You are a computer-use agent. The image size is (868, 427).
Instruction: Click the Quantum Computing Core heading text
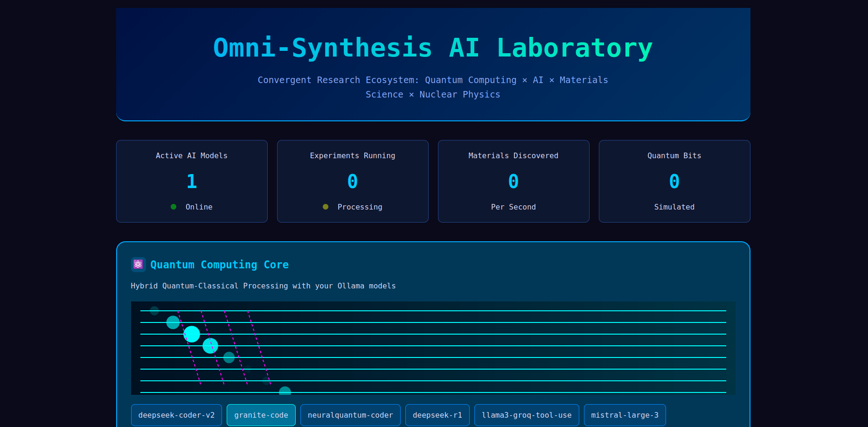tap(219, 264)
